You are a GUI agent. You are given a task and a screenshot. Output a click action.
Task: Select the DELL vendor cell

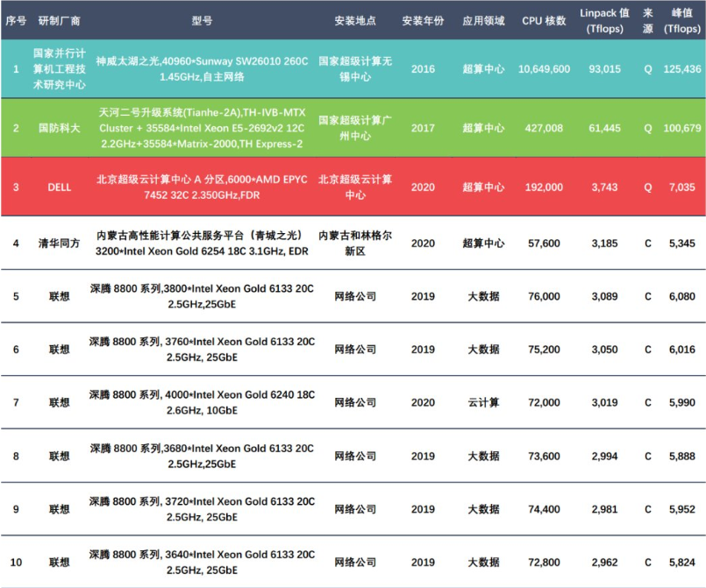point(59,188)
